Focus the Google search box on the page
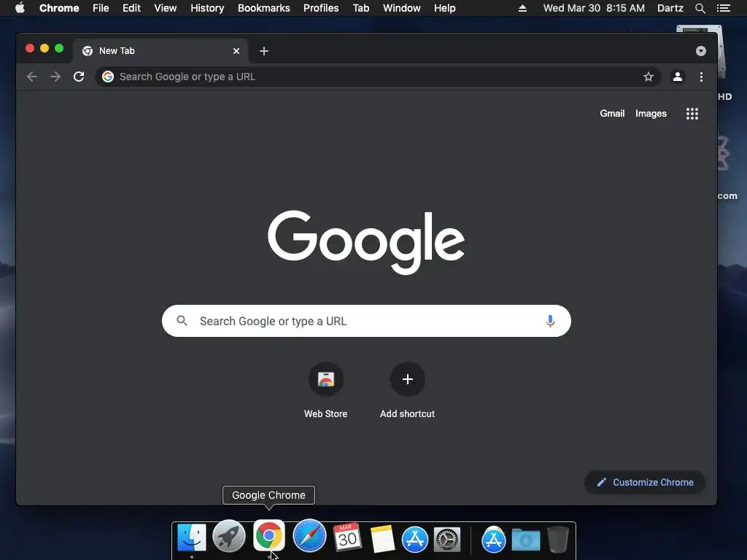The width and height of the screenshot is (747, 560). 366,321
